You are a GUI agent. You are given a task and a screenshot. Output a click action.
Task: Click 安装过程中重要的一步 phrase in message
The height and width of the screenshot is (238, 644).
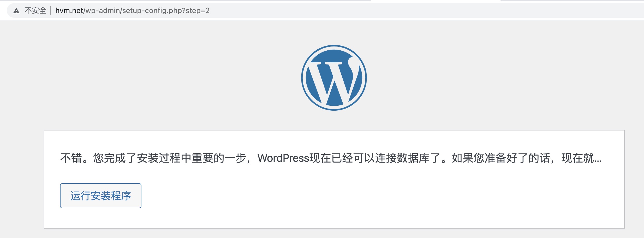pyautogui.click(x=191, y=158)
